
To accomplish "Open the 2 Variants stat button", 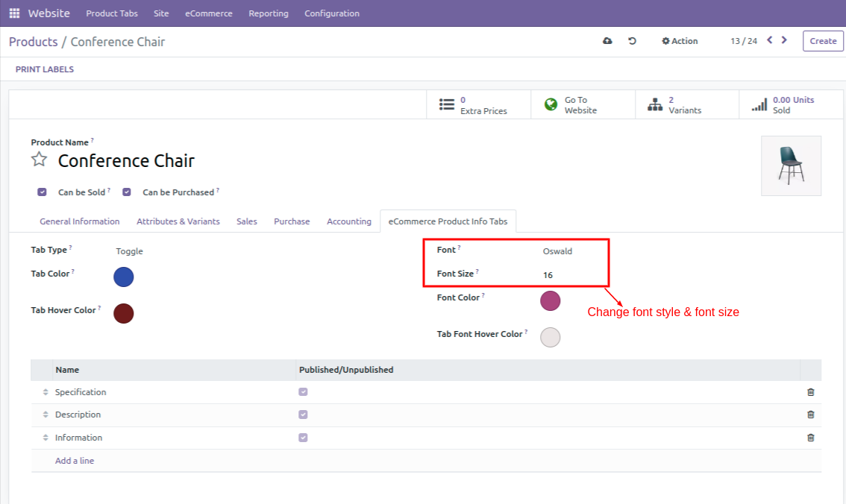I will pyautogui.click(x=687, y=104).
